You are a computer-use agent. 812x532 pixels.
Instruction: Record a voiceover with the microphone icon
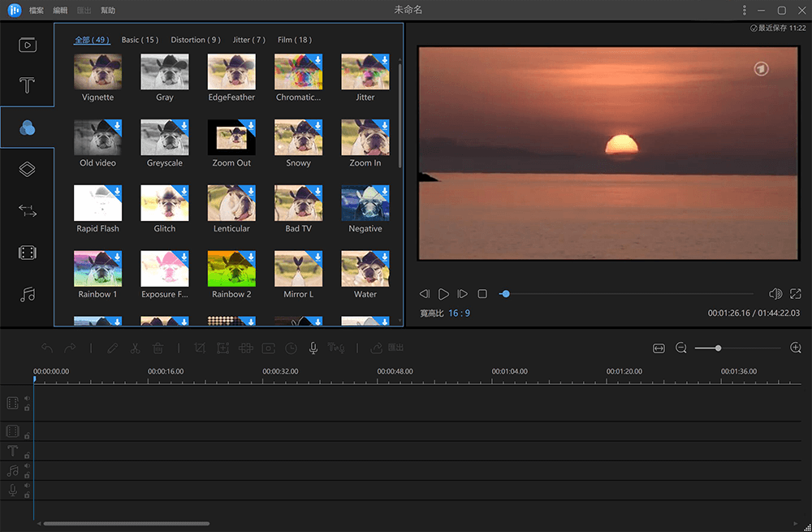pyautogui.click(x=313, y=348)
